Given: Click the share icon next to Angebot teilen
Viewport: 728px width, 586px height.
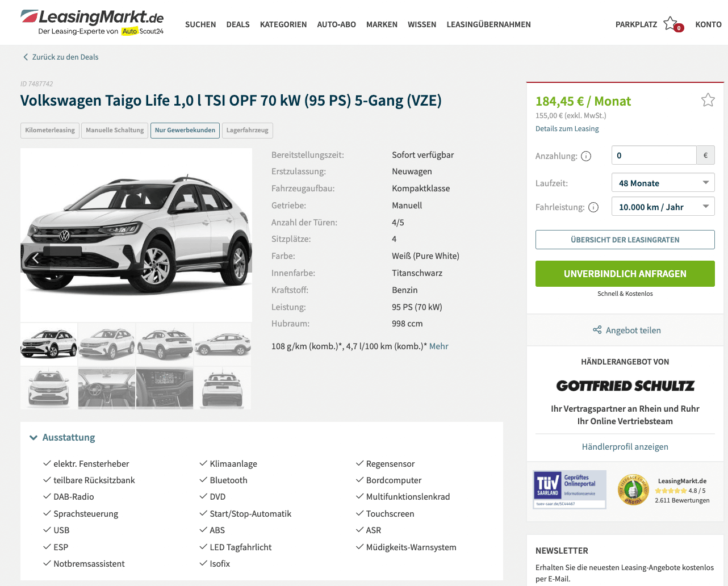Looking at the screenshot, I should pyautogui.click(x=597, y=330).
